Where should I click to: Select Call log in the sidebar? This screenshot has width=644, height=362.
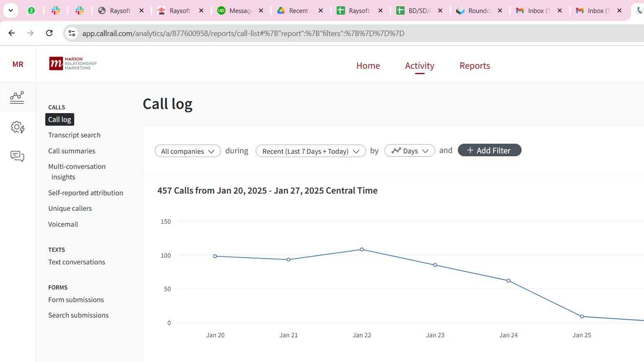pos(60,119)
